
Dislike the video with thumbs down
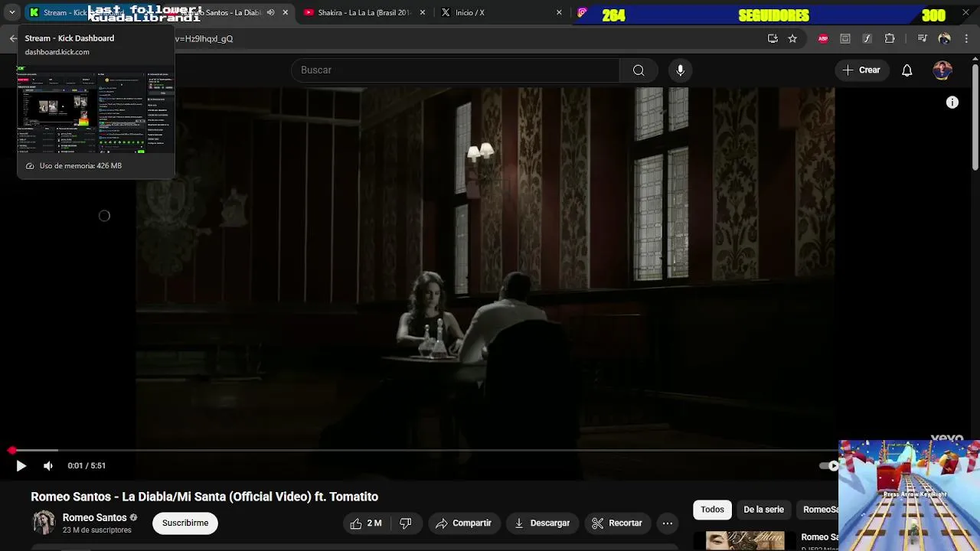click(406, 523)
